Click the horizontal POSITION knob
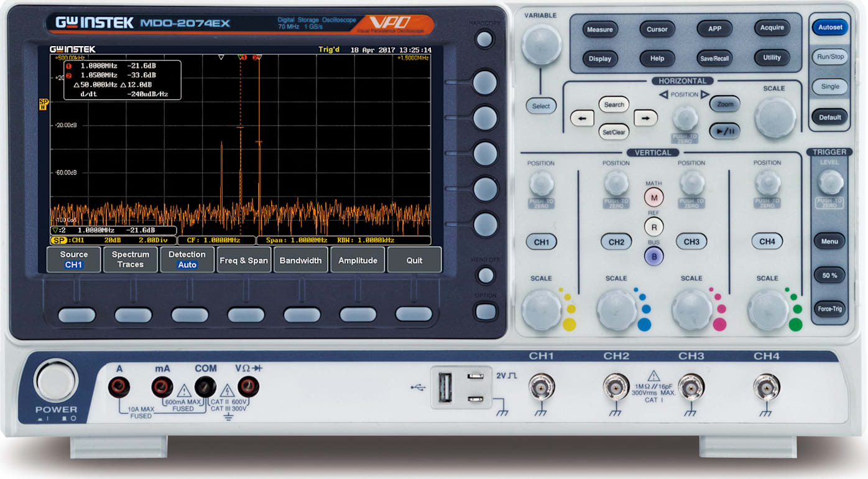Screen dimensions: 868x479 685,118
